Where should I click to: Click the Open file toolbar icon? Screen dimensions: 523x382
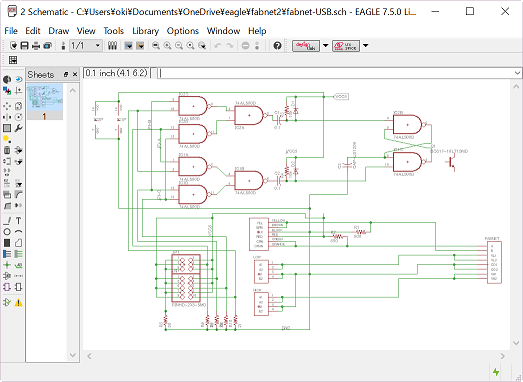[13, 46]
